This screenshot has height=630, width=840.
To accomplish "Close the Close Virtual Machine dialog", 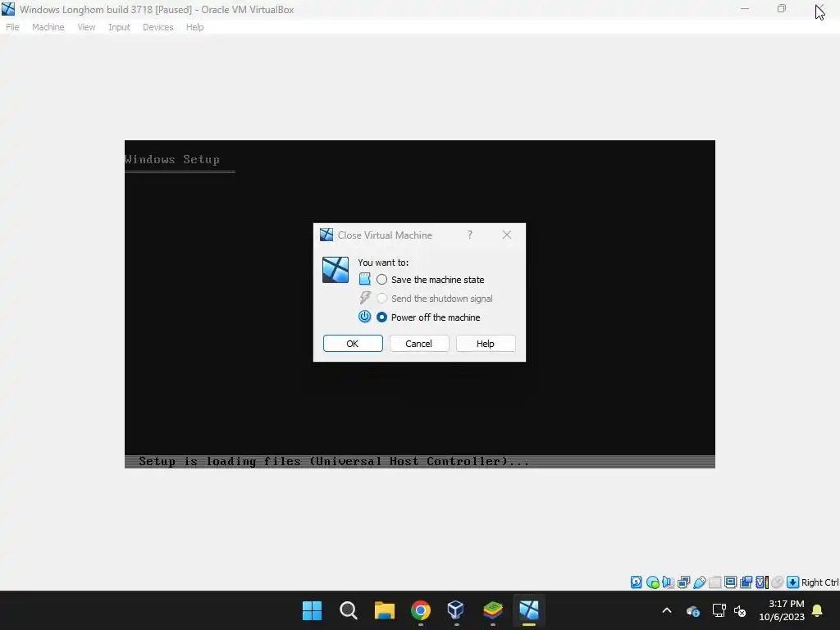I will (507, 235).
